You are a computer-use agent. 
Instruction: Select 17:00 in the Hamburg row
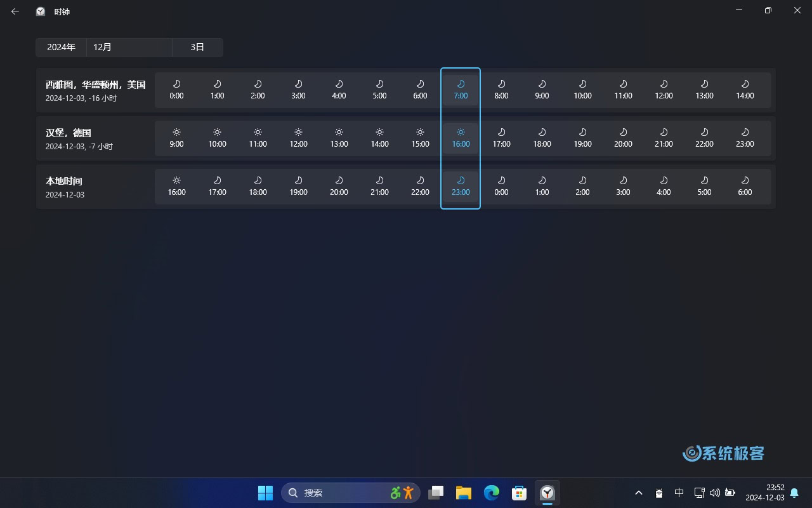501,138
